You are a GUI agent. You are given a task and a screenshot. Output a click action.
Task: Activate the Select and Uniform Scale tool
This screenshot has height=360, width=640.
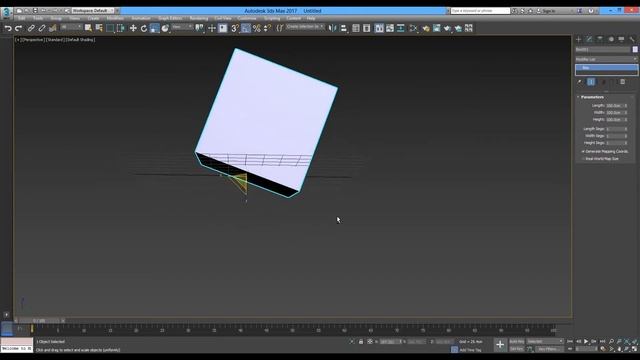pos(154,28)
